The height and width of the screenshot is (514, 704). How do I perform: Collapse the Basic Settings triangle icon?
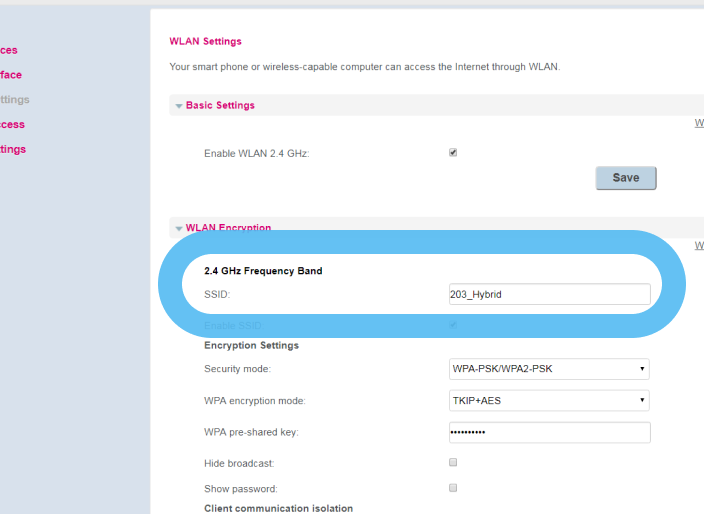(179, 106)
